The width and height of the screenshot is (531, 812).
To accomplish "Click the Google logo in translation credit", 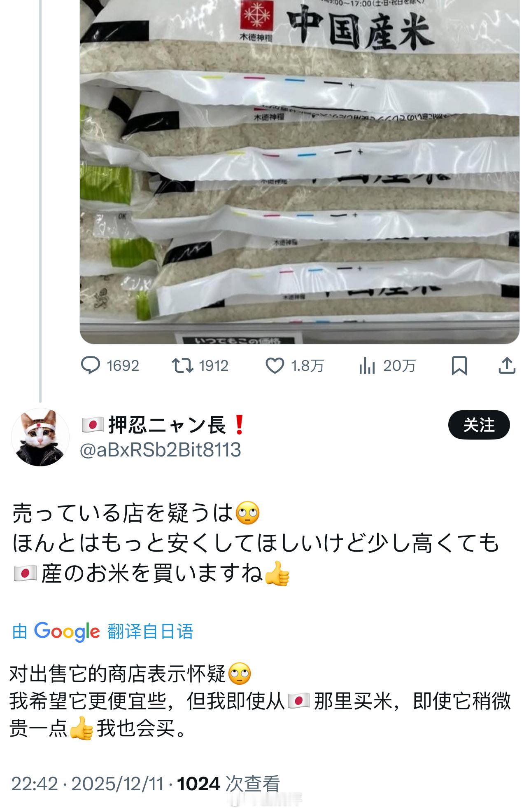I will point(67,631).
